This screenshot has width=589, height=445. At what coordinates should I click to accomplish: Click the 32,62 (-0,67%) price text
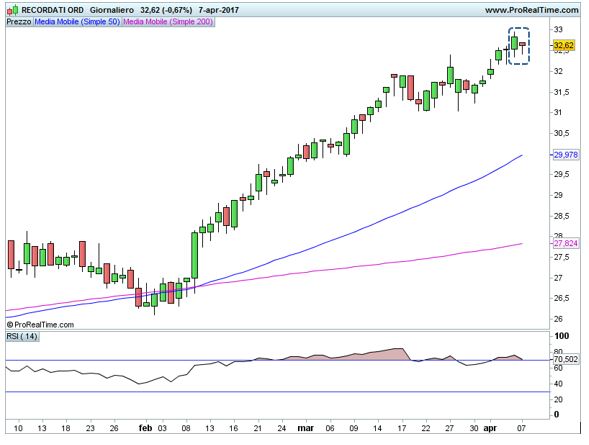click(166, 10)
